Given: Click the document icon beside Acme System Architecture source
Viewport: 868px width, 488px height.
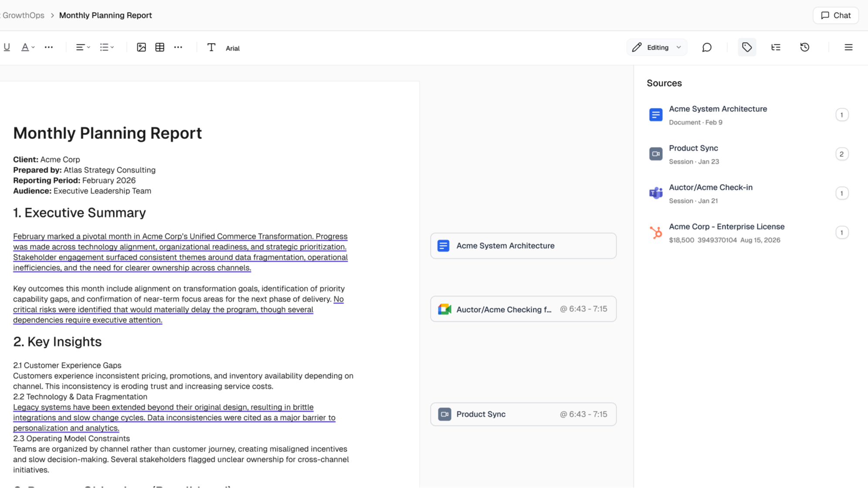Looking at the screenshot, I should (656, 115).
